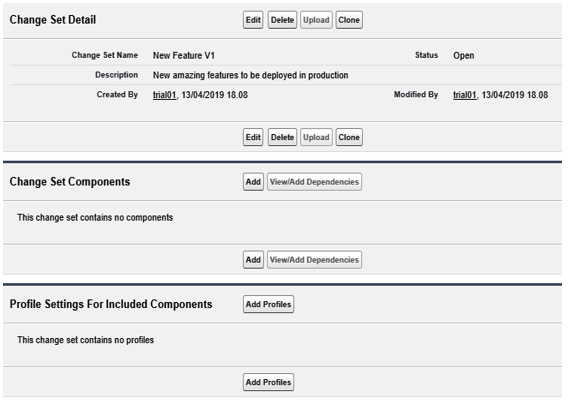Viewport: 570px width, 405px height.
Task: Click the lower Delete button under details
Action: pos(282,137)
